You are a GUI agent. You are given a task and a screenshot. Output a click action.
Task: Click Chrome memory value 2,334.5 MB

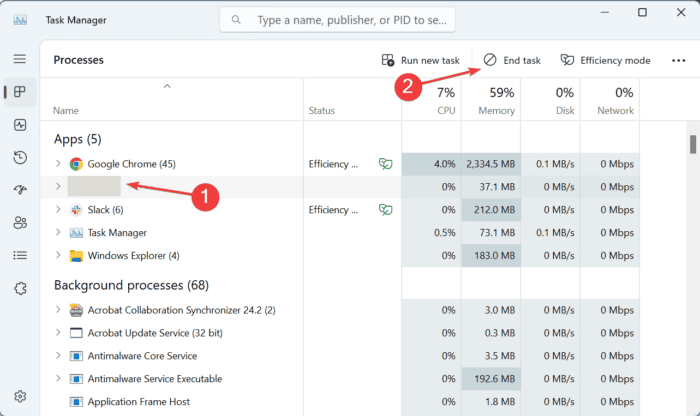click(491, 164)
